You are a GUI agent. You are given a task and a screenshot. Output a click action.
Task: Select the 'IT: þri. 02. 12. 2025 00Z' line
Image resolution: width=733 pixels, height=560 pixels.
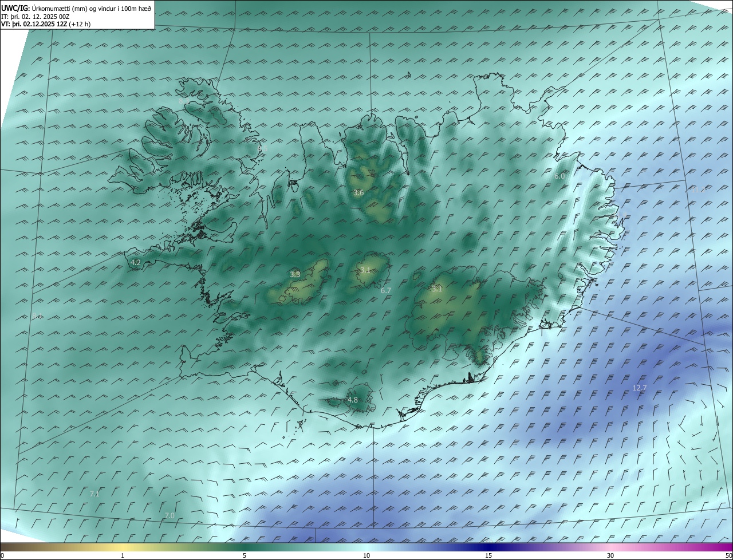click(x=36, y=16)
